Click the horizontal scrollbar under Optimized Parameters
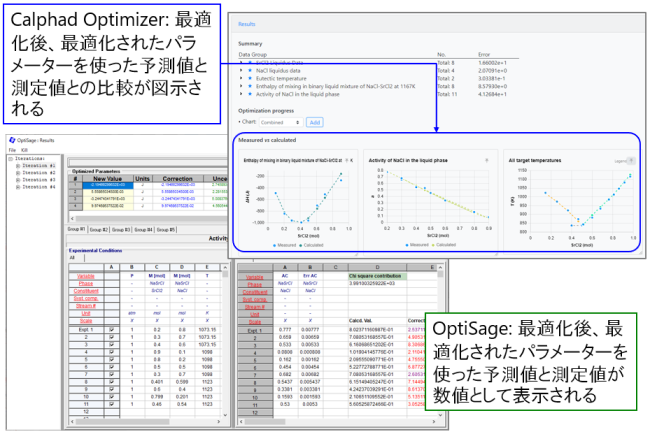The width and height of the screenshot is (650, 434). pos(151,218)
